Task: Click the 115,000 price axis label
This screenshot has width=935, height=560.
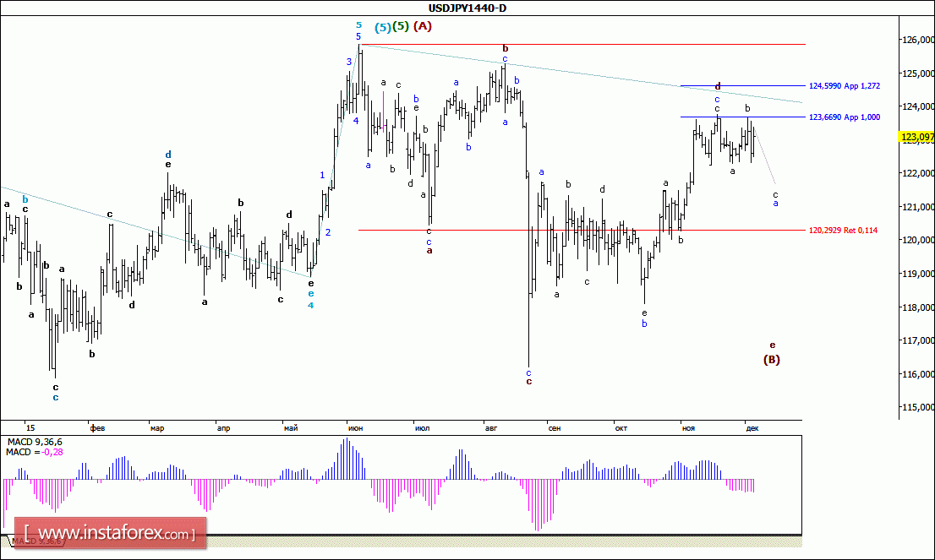Action: [918, 407]
